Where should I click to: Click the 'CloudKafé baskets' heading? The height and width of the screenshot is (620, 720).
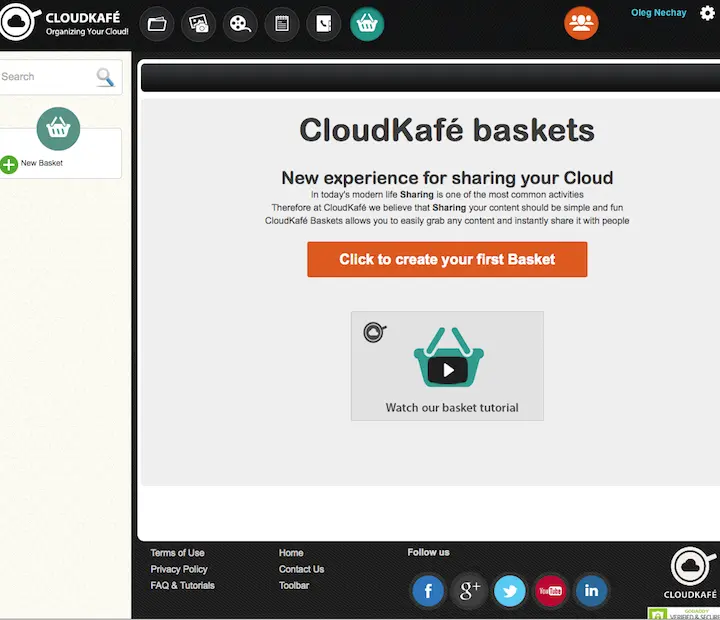pyautogui.click(x=447, y=130)
